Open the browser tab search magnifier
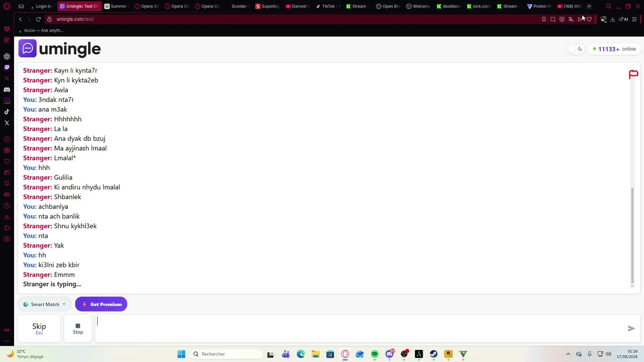The height and width of the screenshot is (362, 644). [608, 7]
